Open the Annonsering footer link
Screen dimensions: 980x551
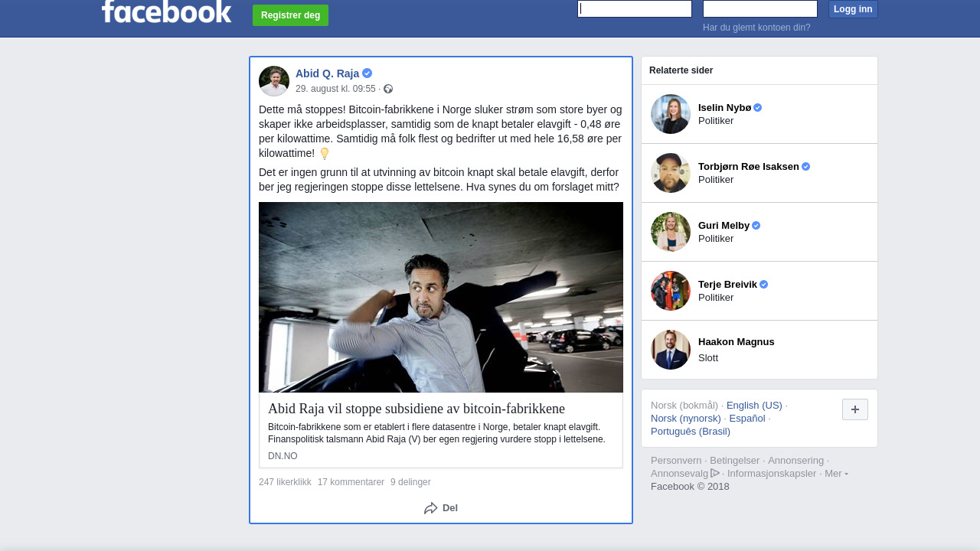(x=795, y=461)
